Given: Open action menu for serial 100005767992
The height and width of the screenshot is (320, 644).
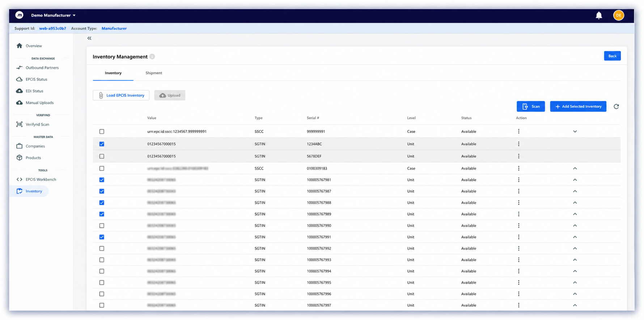Looking at the screenshot, I should [x=518, y=248].
